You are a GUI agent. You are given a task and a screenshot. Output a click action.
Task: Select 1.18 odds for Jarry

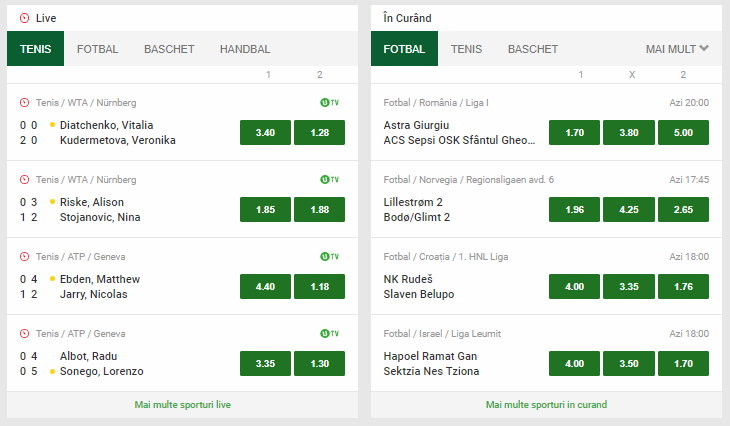pos(319,287)
